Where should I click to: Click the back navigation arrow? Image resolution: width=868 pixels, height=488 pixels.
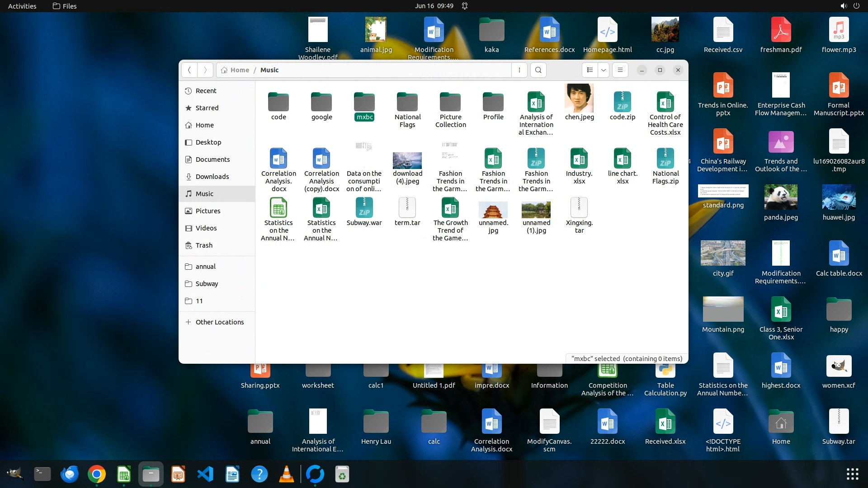189,70
